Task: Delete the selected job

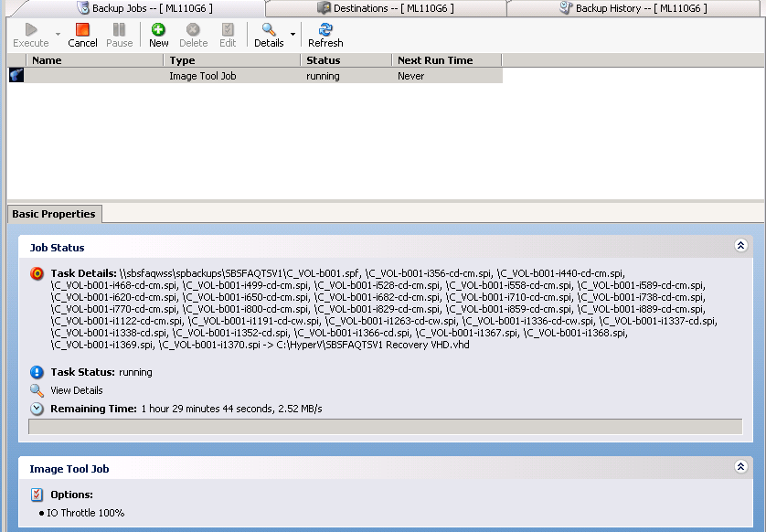Action: 194,35
